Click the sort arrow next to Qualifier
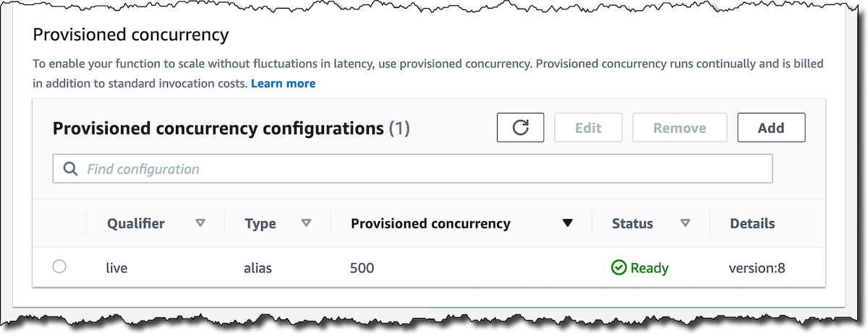This screenshot has height=336, width=868. point(200,223)
